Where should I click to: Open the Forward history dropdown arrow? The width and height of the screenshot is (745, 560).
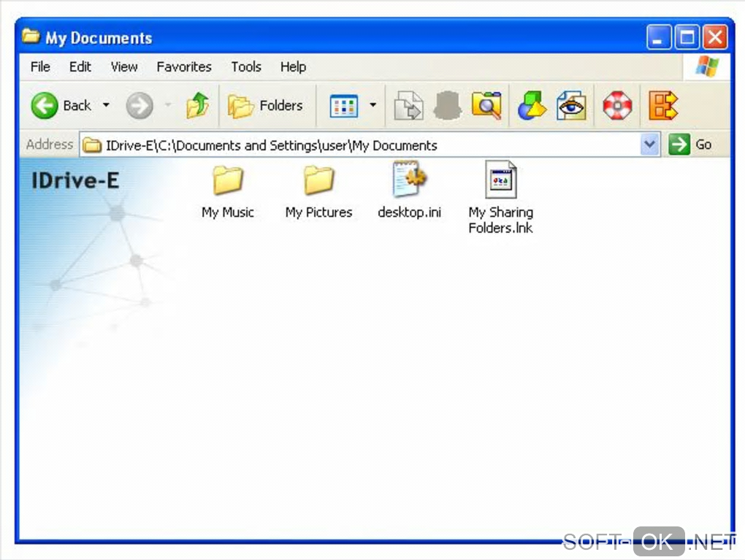click(168, 105)
